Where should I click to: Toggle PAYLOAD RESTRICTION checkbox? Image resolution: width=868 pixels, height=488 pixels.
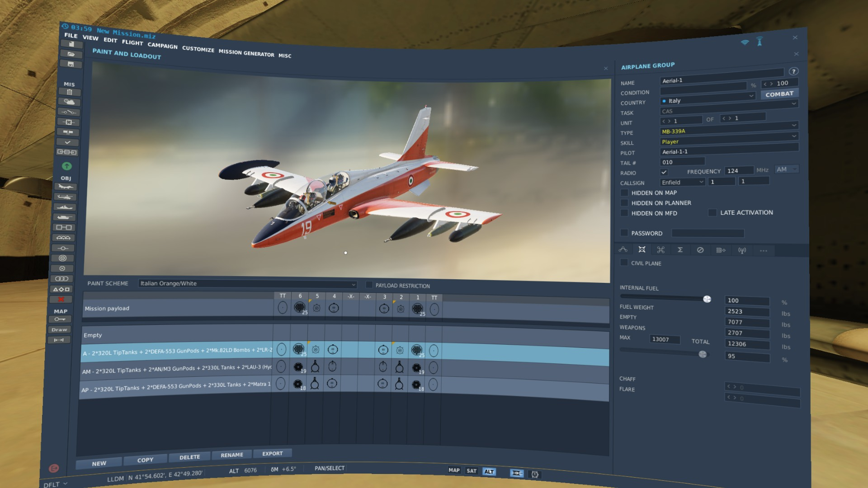(369, 285)
